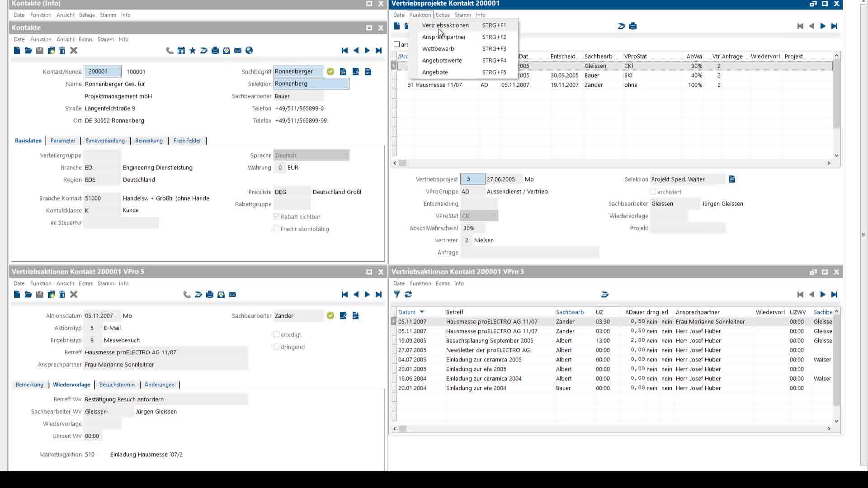This screenshot has height=488, width=868.
Task: Open the VProStat dropdown showing CKI
Action: 479,216
